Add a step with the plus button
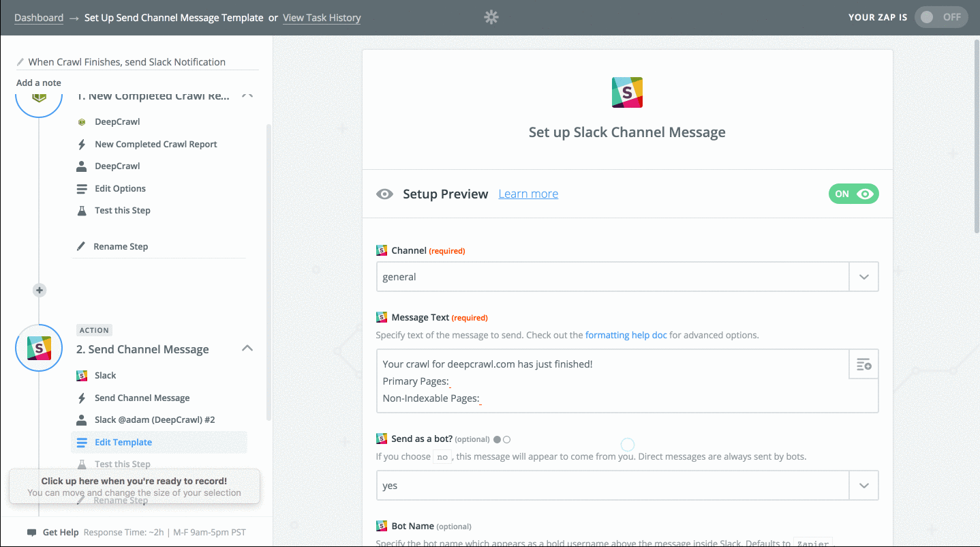Screen dimensions: 980x547 40,291
